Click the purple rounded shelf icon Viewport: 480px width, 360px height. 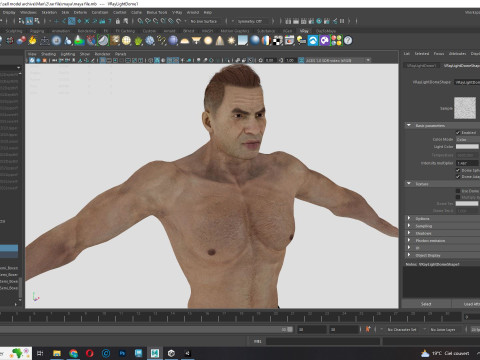click(x=325, y=41)
